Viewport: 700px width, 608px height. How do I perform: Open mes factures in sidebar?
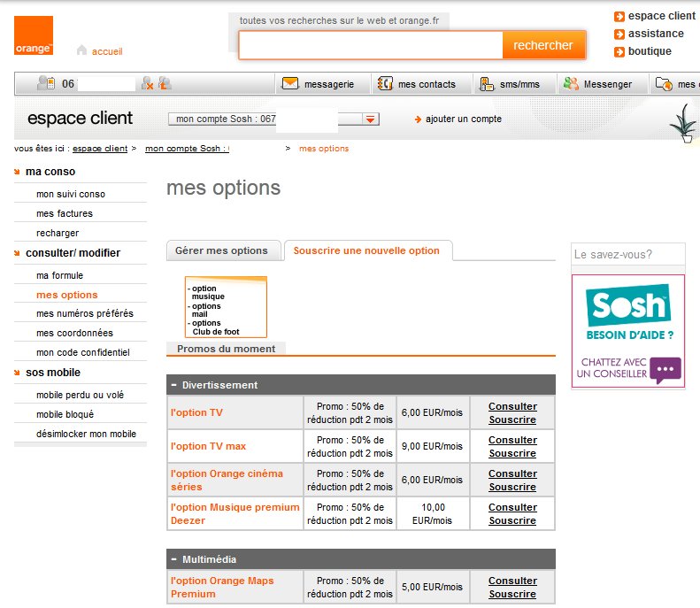click(65, 213)
